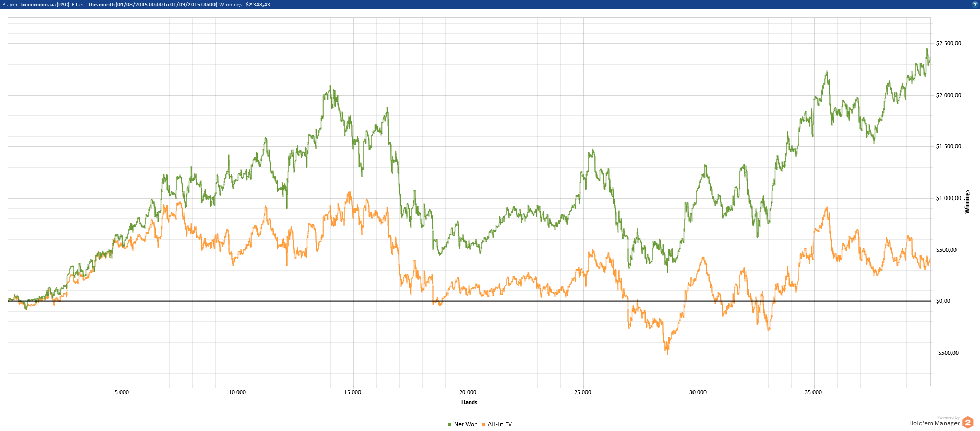Click the "Hands" x-axis title
This screenshot has height=431, width=980.
click(469, 402)
